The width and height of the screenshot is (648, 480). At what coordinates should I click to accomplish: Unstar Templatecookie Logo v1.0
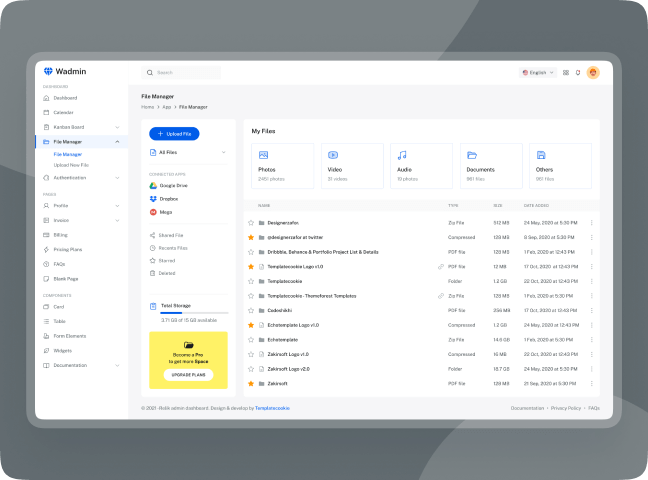(251, 267)
